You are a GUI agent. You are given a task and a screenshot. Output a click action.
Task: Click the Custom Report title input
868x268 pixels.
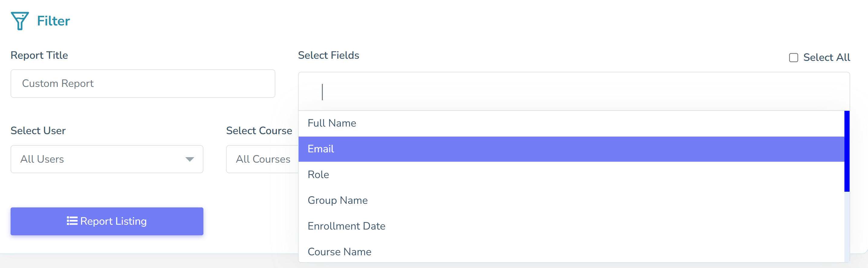(x=143, y=83)
